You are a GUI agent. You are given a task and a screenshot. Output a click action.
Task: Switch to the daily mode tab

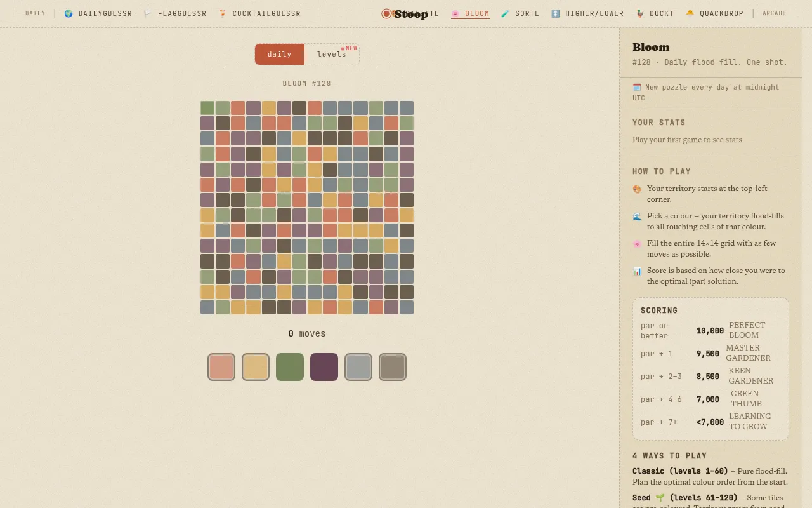tap(280, 54)
